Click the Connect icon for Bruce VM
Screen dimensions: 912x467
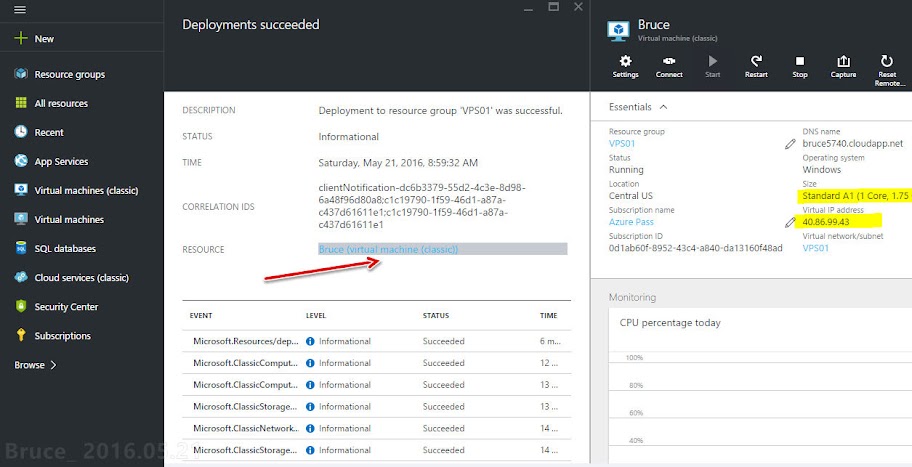point(669,61)
